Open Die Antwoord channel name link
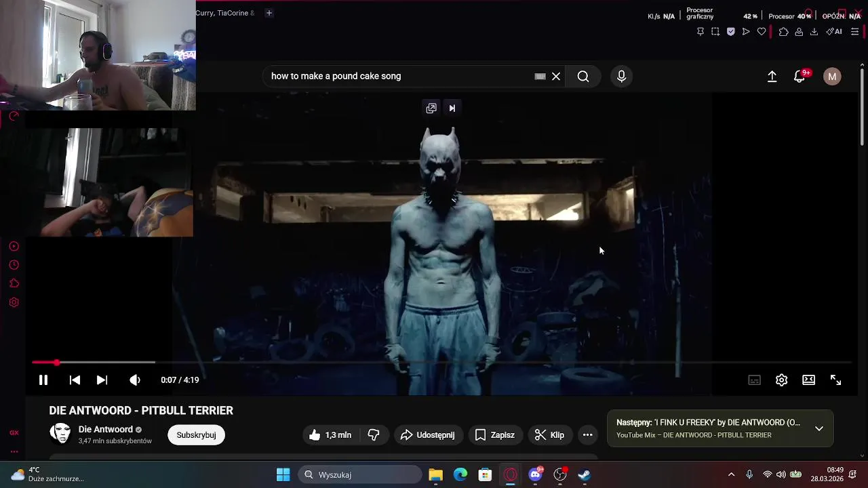 106,429
